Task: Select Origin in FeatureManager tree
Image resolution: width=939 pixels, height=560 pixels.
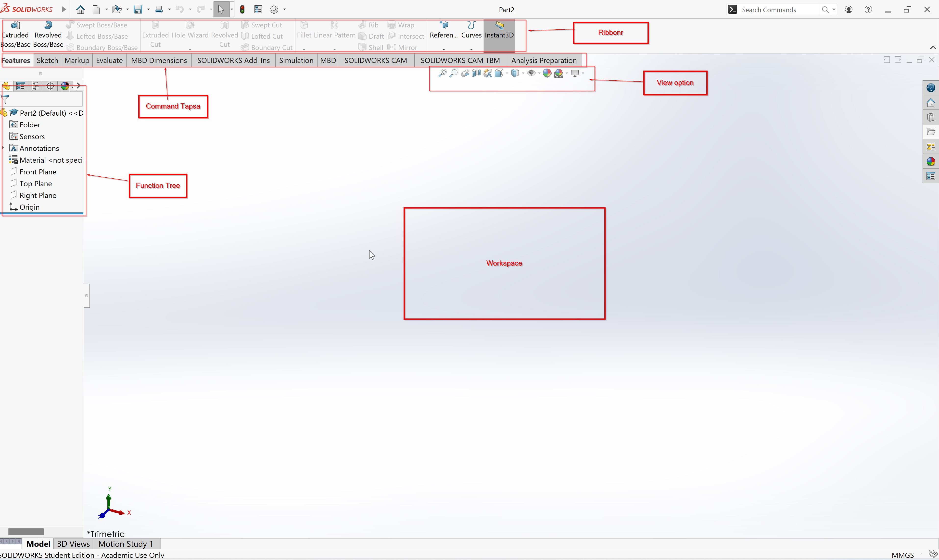Action: click(x=29, y=207)
